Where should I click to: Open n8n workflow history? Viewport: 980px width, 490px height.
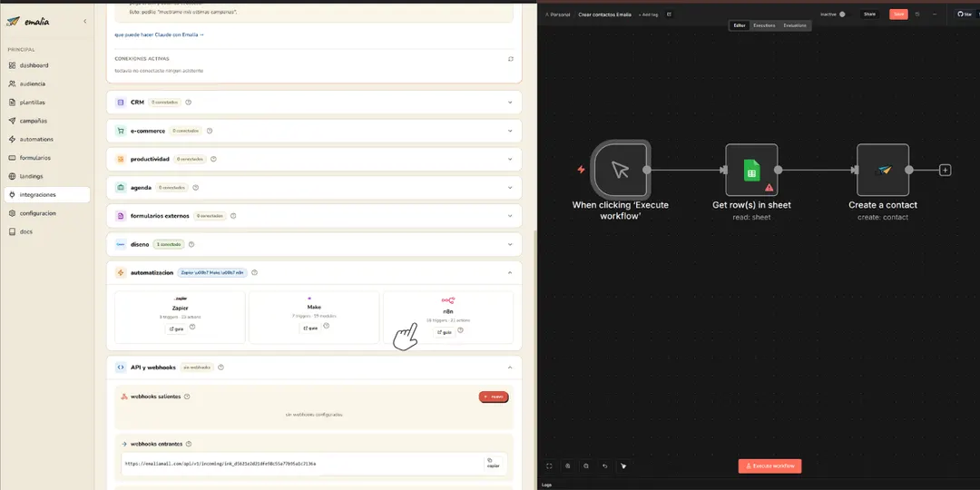click(x=917, y=14)
